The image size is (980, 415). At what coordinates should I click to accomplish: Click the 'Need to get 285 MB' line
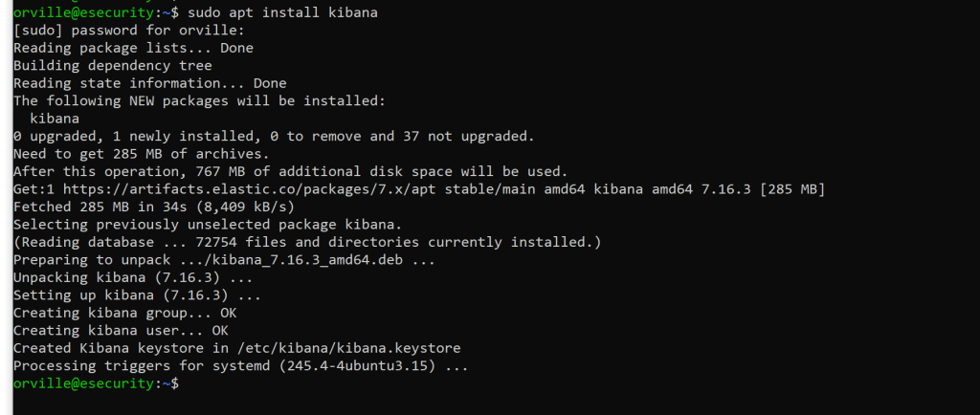point(142,154)
